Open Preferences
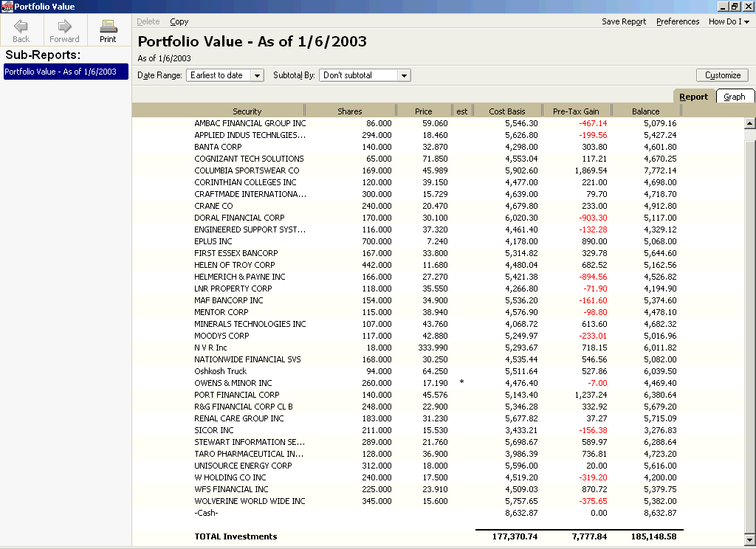This screenshot has width=756, height=549. pos(678,21)
